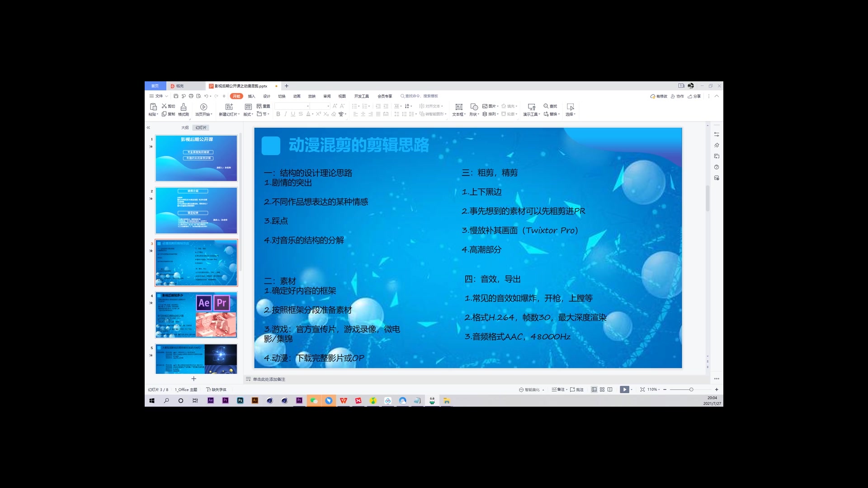Click the Print Preview icon
868x488 pixels.
tap(198, 96)
